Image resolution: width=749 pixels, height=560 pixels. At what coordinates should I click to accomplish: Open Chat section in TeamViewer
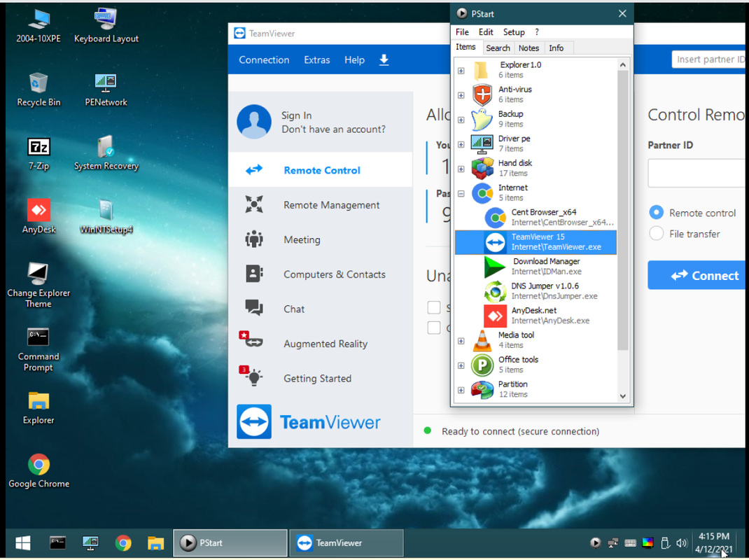[x=321, y=309]
